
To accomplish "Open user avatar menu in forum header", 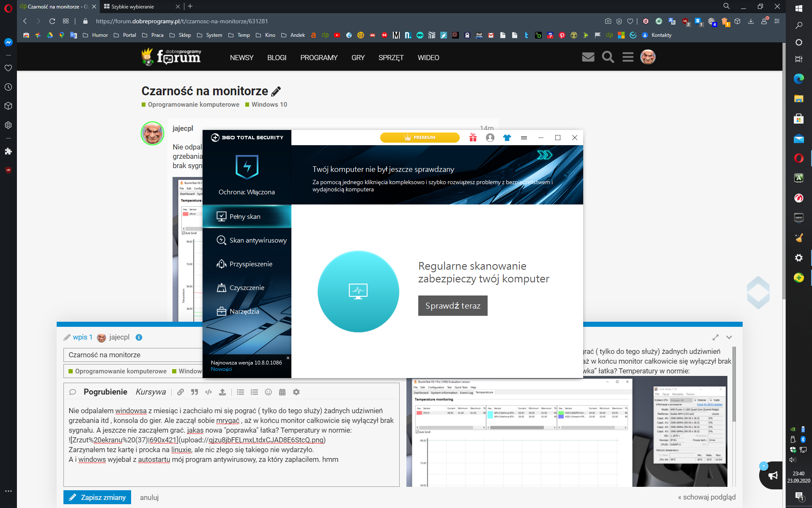I will (x=648, y=57).
